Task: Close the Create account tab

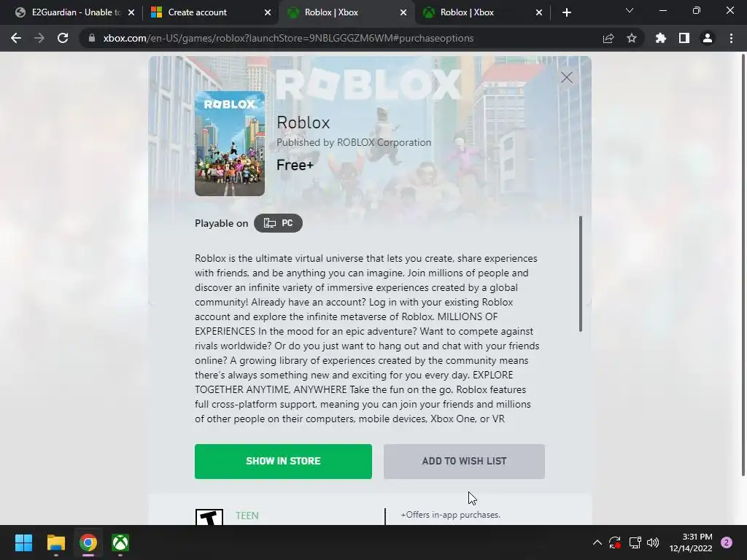Action: (268, 12)
